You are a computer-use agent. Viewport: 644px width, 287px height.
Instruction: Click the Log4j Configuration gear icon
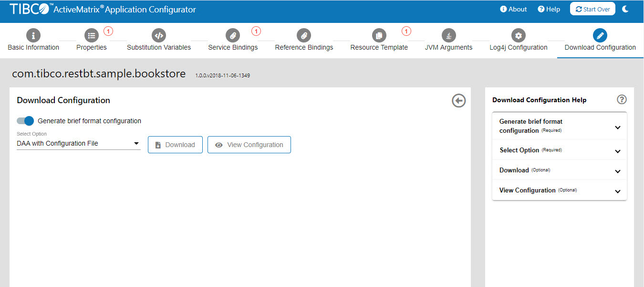click(x=519, y=35)
